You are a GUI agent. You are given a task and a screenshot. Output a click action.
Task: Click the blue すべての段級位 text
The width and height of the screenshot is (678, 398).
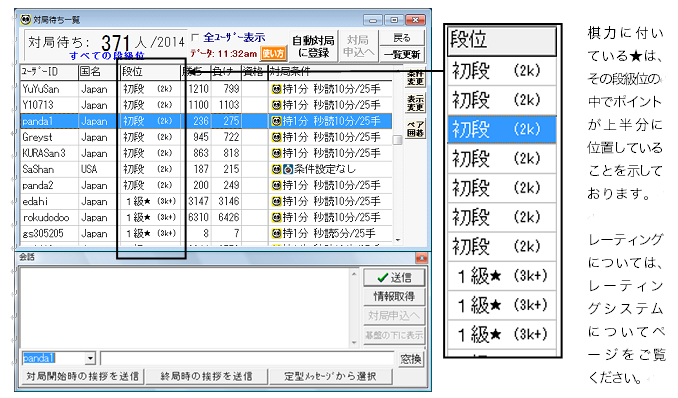click(x=106, y=56)
